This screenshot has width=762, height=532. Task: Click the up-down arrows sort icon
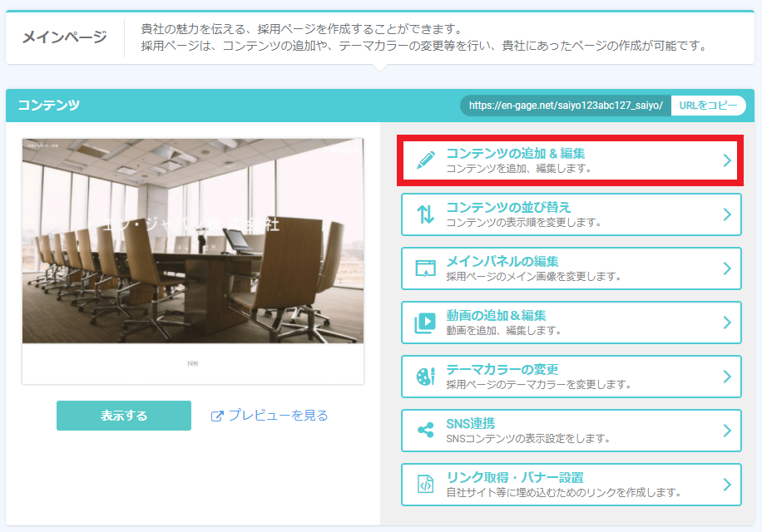point(426,214)
